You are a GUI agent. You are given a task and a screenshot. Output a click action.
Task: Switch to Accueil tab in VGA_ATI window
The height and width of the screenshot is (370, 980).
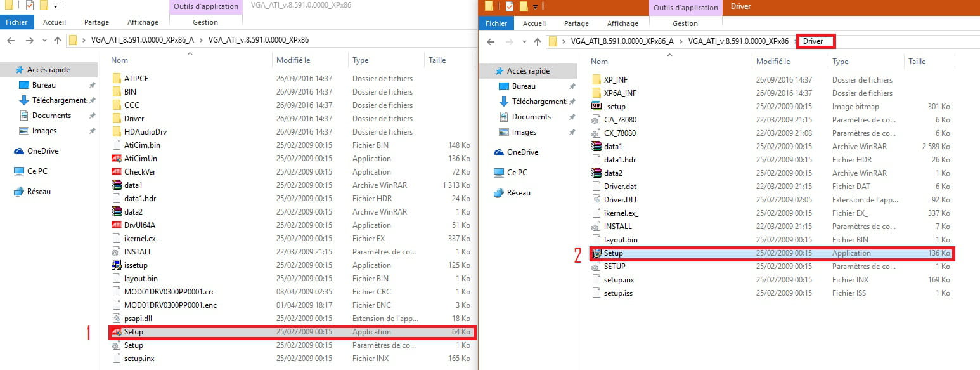tap(55, 22)
